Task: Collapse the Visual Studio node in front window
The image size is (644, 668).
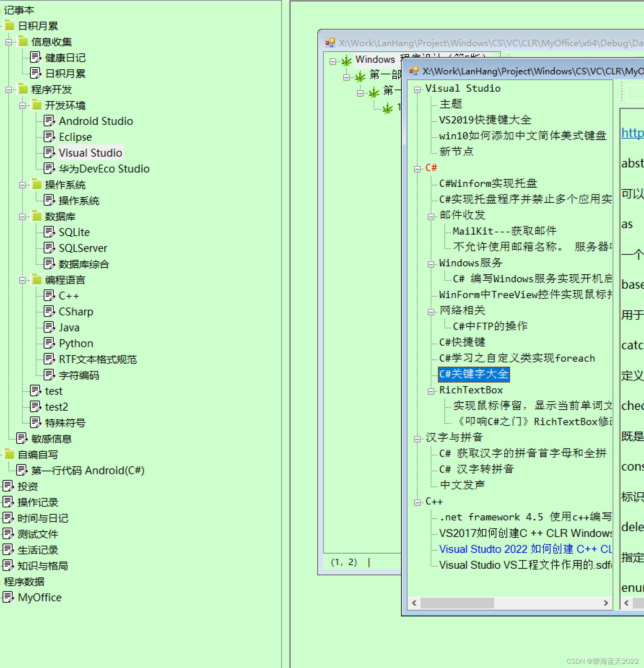Action: [417, 90]
